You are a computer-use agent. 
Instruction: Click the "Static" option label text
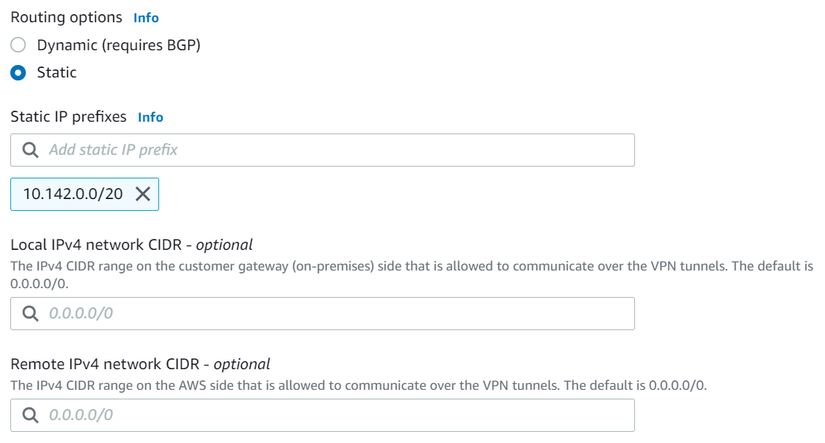(57, 73)
